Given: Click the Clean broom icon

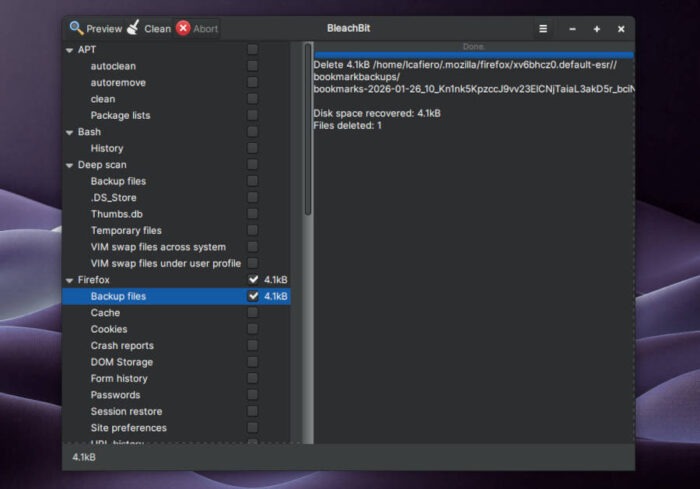Looking at the screenshot, I should tap(132, 28).
